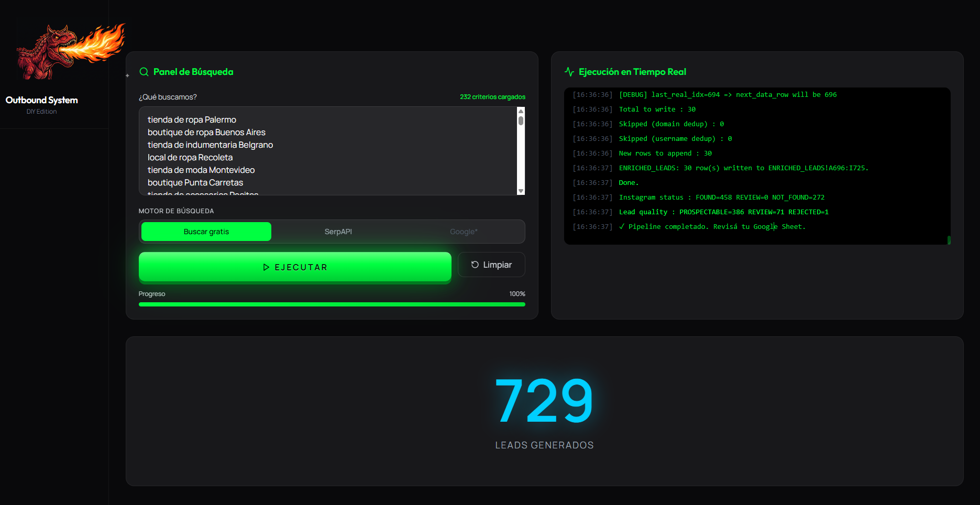The image size is (980, 505).
Task: Click the 'Skipped (domain dedup) : 0' log line
Action: tap(671, 124)
